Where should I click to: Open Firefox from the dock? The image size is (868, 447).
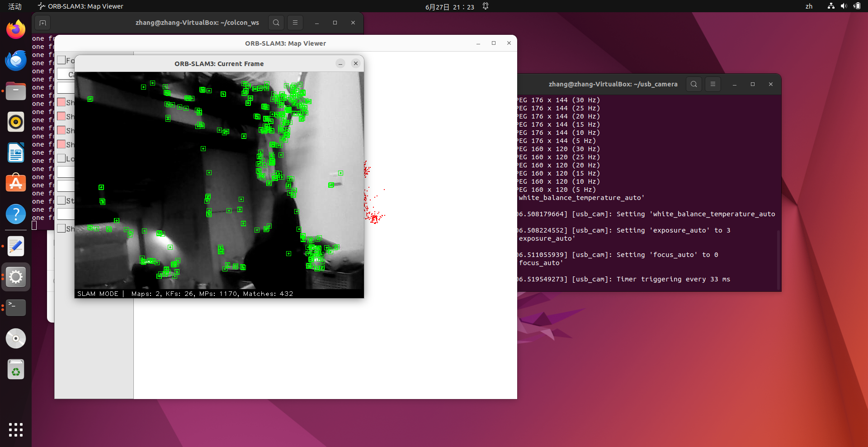coord(16,29)
